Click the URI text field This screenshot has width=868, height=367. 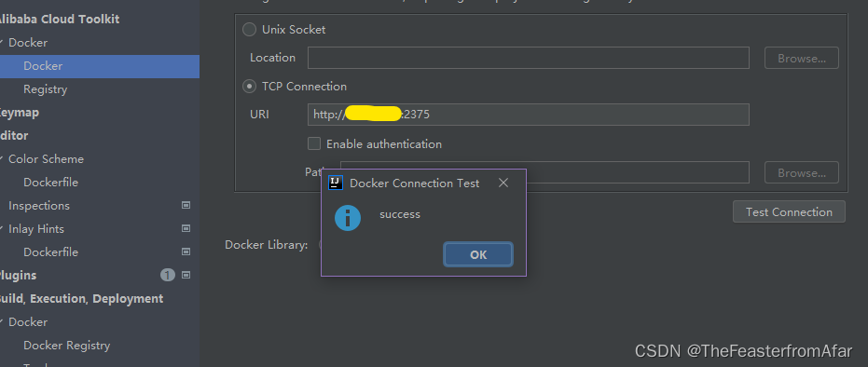coord(528,115)
